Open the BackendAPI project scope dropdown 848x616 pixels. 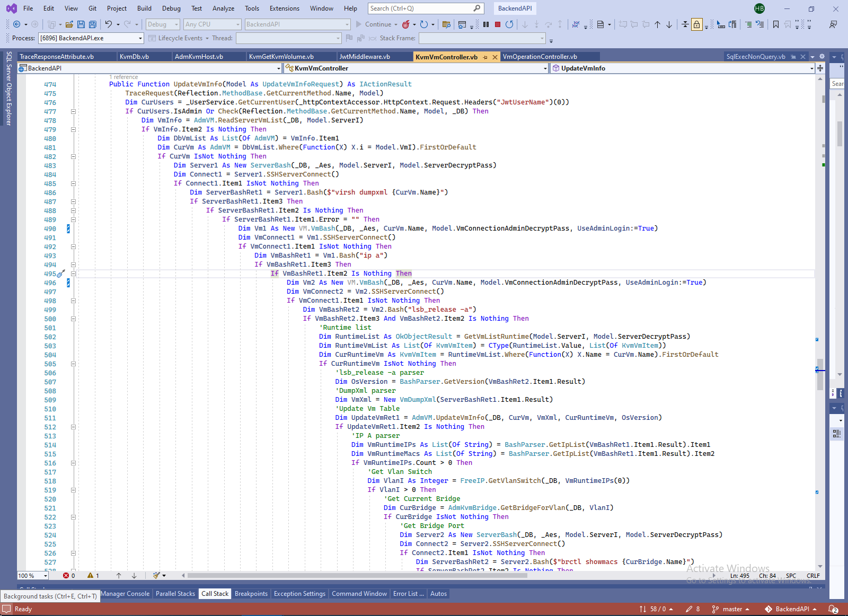point(150,68)
